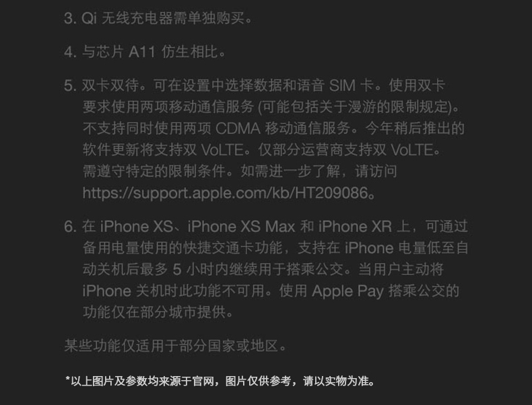Click the line mentioning 最多 5 小时
Viewport: 532px width, 405px height.
(x=263, y=269)
